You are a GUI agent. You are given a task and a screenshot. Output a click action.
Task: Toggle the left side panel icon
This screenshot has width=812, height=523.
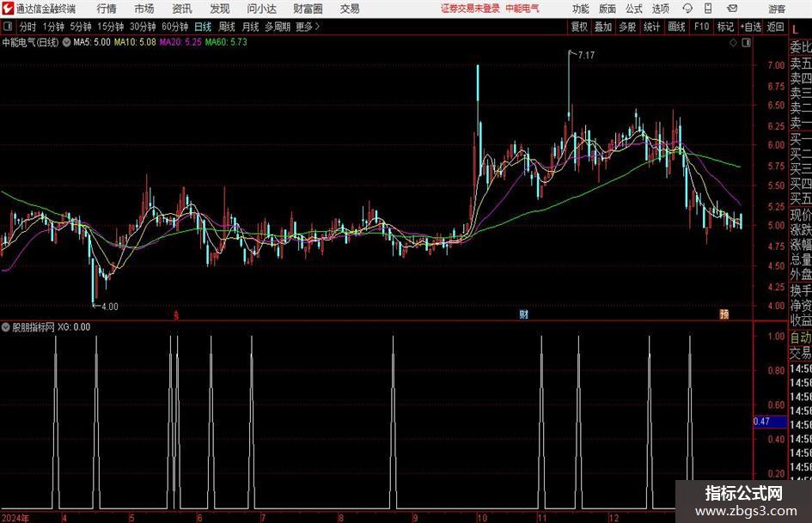(x=8, y=27)
